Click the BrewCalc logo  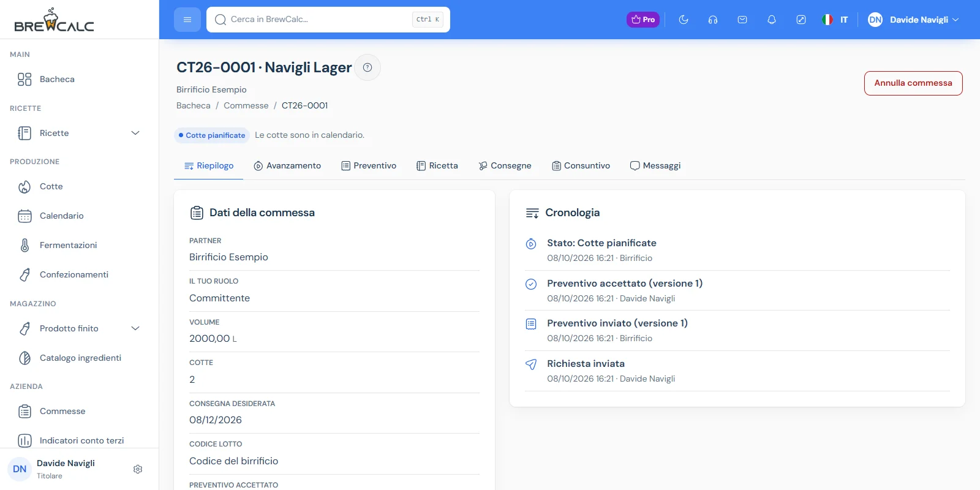click(54, 20)
